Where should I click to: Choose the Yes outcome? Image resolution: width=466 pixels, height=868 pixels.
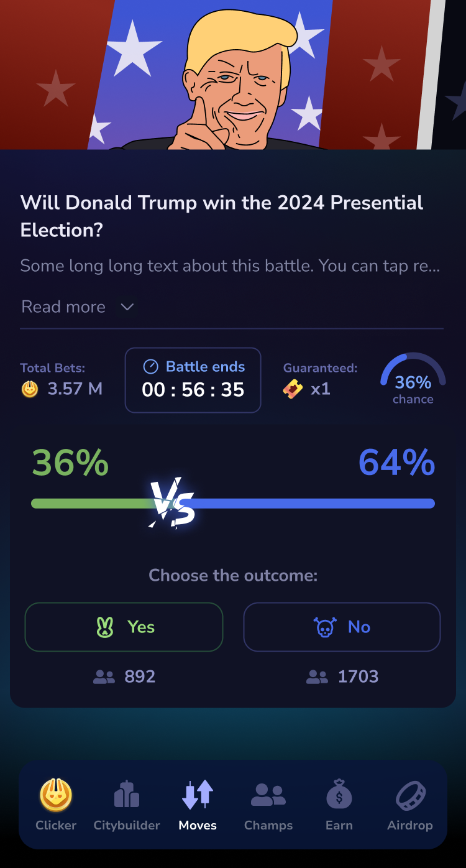(x=124, y=627)
